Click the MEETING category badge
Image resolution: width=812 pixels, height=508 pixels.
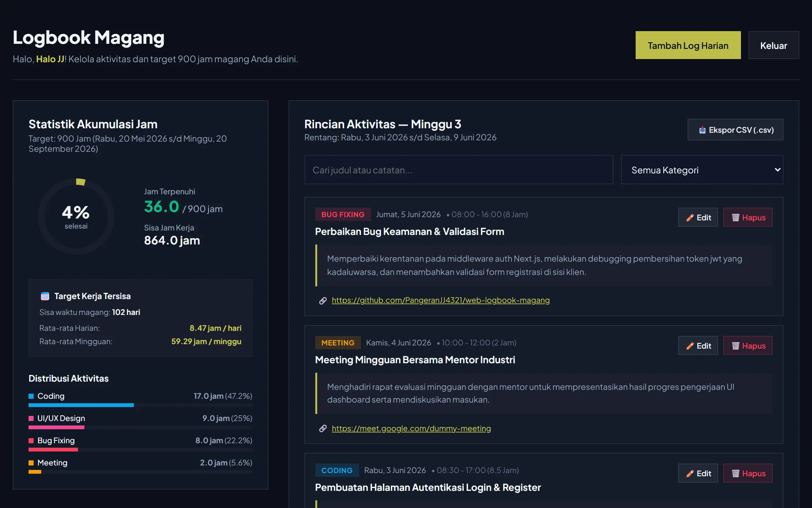pyautogui.click(x=337, y=343)
